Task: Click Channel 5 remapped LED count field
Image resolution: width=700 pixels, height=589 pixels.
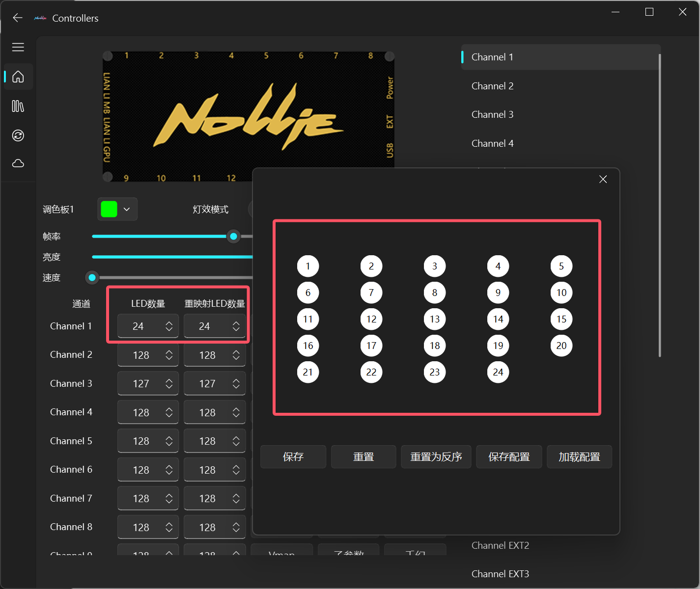Action: [215, 441]
